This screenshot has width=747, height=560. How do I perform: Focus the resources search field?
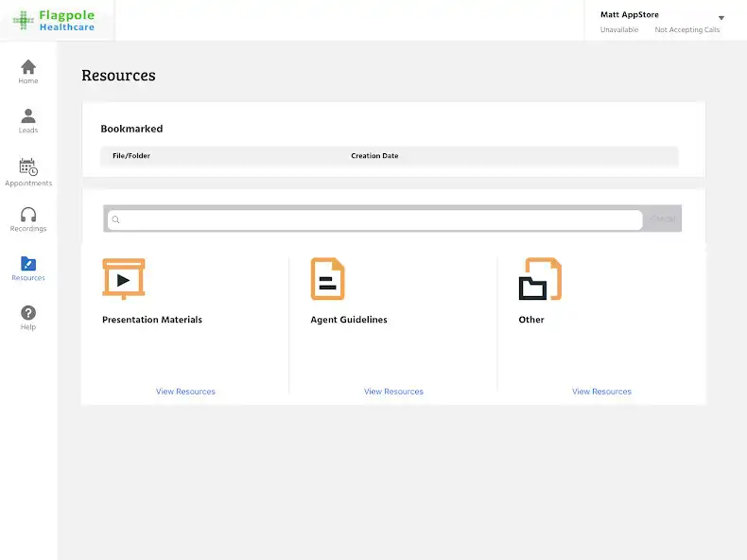pos(378,219)
